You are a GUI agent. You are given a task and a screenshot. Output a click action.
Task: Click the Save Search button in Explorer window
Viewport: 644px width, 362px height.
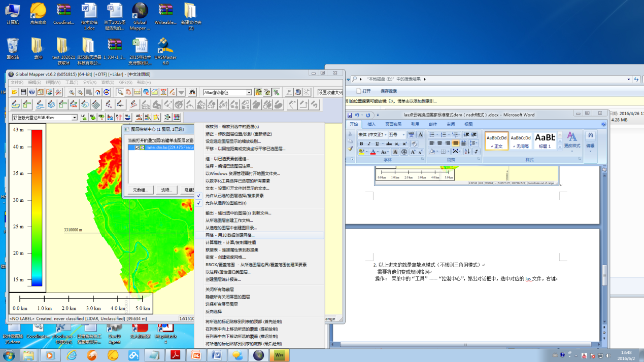pos(388,91)
